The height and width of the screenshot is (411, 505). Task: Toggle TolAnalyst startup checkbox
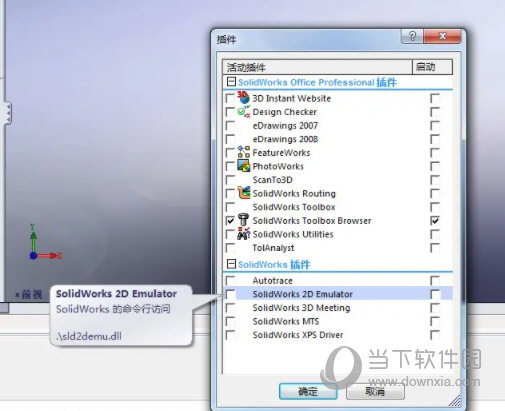(x=435, y=248)
